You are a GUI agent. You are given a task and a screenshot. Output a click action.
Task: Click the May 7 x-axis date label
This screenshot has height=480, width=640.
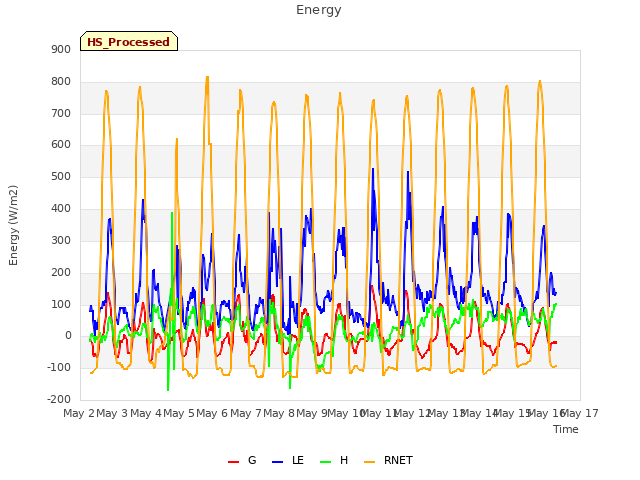click(246, 413)
